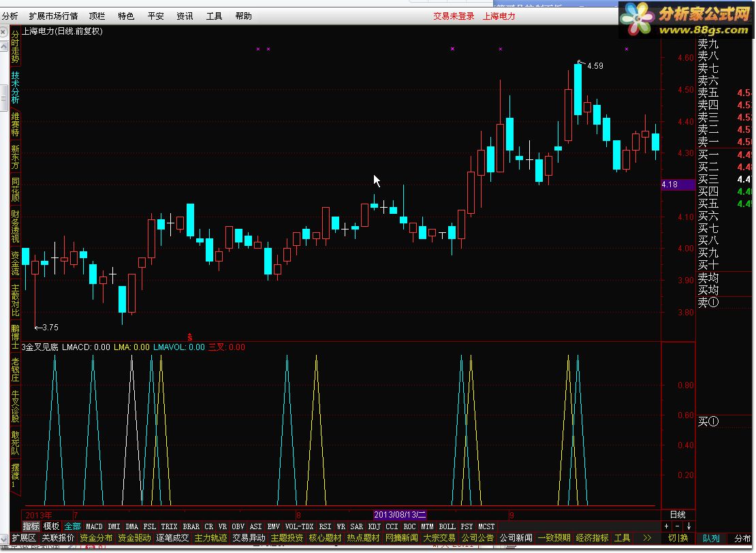Image resolution: width=756 pixels, height=553 pixels.
Task: Open 扩展区 bottom tab
Action: click(x=24, y=537)
